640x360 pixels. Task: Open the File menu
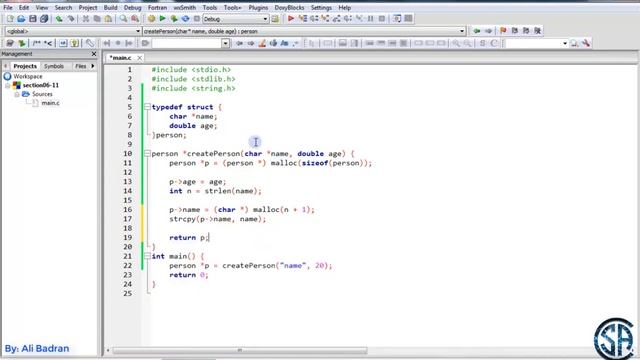(x=8, y=7)
